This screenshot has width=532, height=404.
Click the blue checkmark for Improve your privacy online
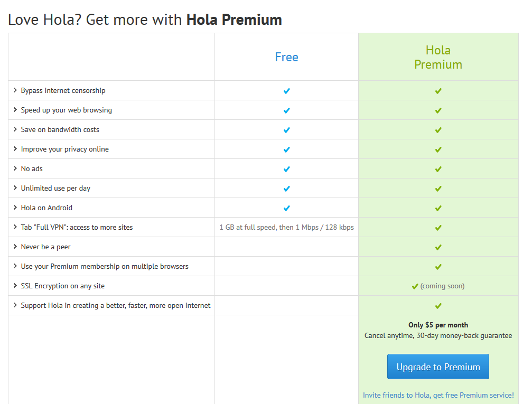pyautogui.click(x=287, y=149)
